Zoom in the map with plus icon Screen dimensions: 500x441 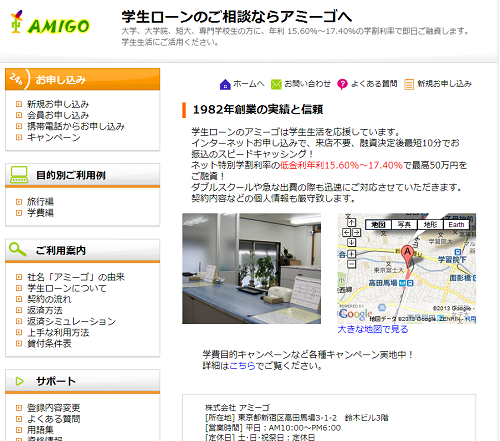pyautogui.click(x=351, y=254)
